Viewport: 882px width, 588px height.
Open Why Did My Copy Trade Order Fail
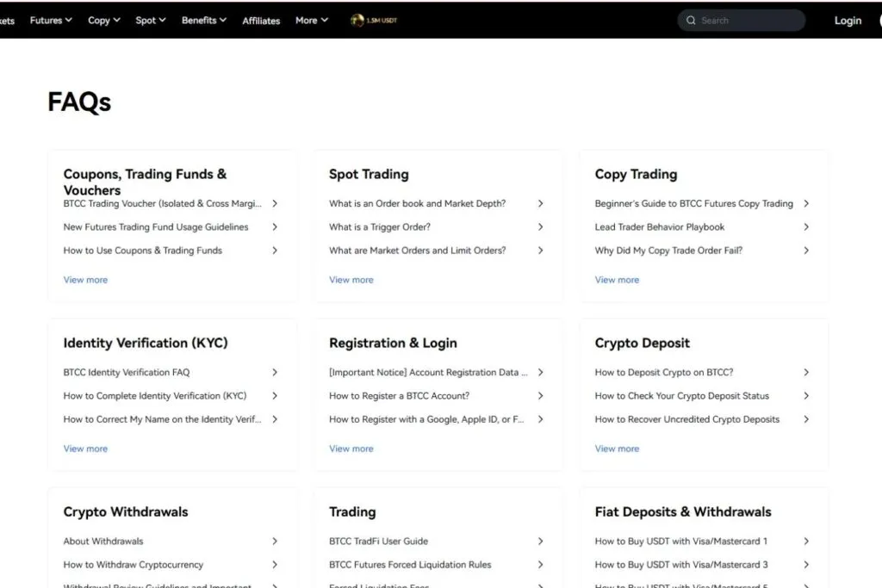(668, 251)
